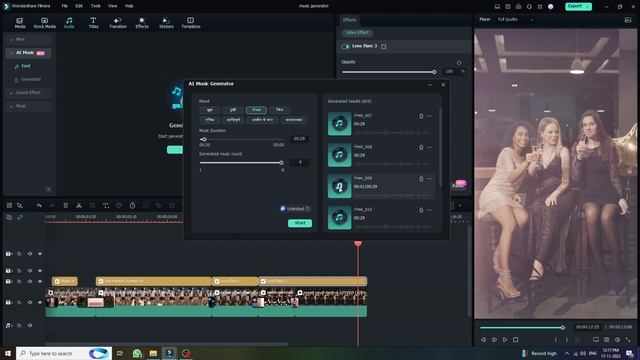Click the volume icon in player controls
This screenshot has width=640, height=360.
pos(617,340)
